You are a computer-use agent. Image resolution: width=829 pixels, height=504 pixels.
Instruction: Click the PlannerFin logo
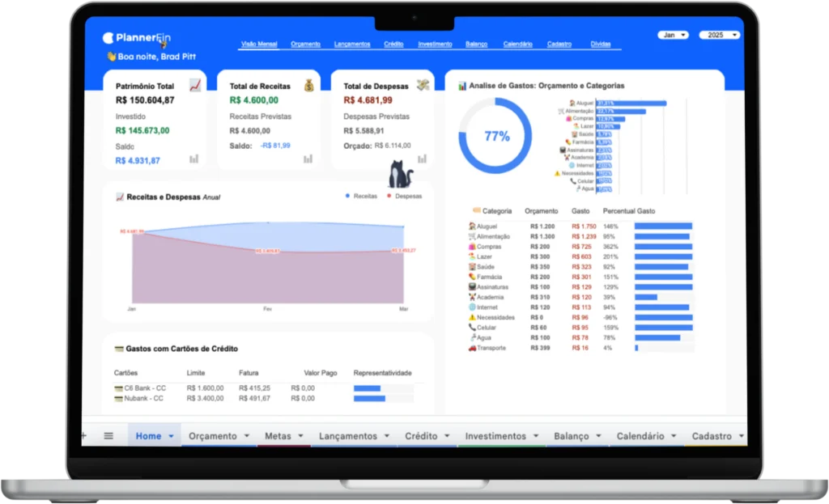pyautogui.click(x=139, y=38)
